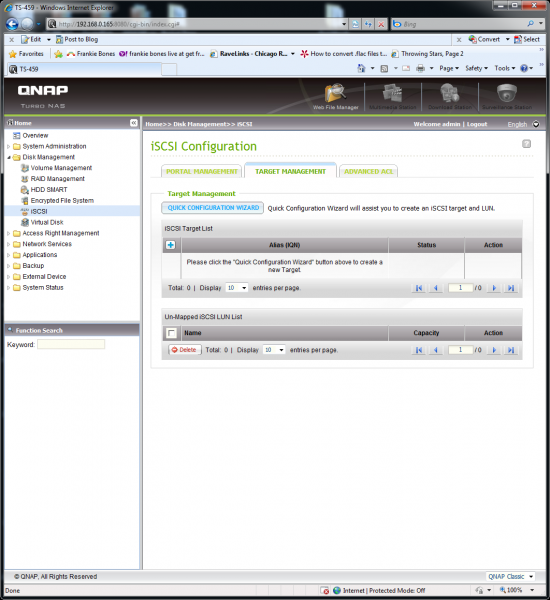
Task: Expand the Access Right Management folder
Action: (8, 233)
